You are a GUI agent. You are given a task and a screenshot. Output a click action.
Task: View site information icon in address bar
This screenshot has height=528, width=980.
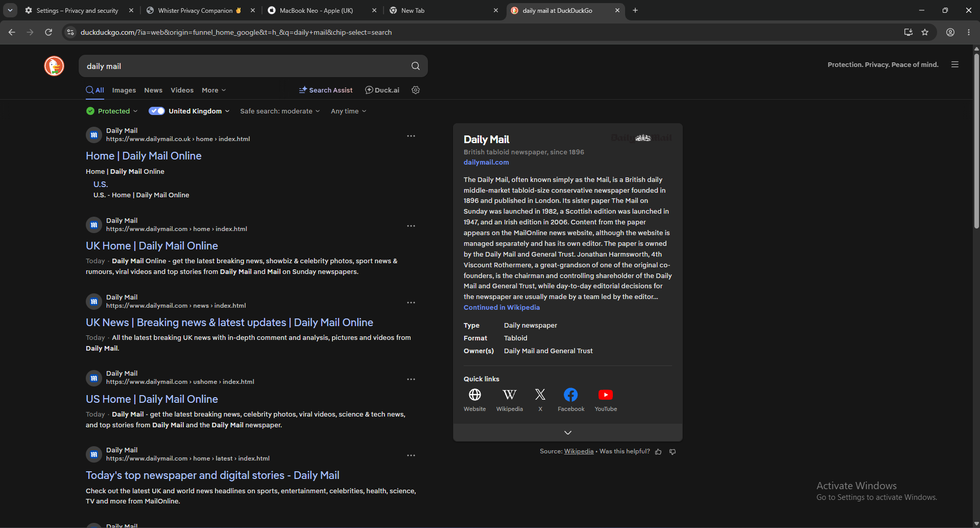[x=70, y=32]
